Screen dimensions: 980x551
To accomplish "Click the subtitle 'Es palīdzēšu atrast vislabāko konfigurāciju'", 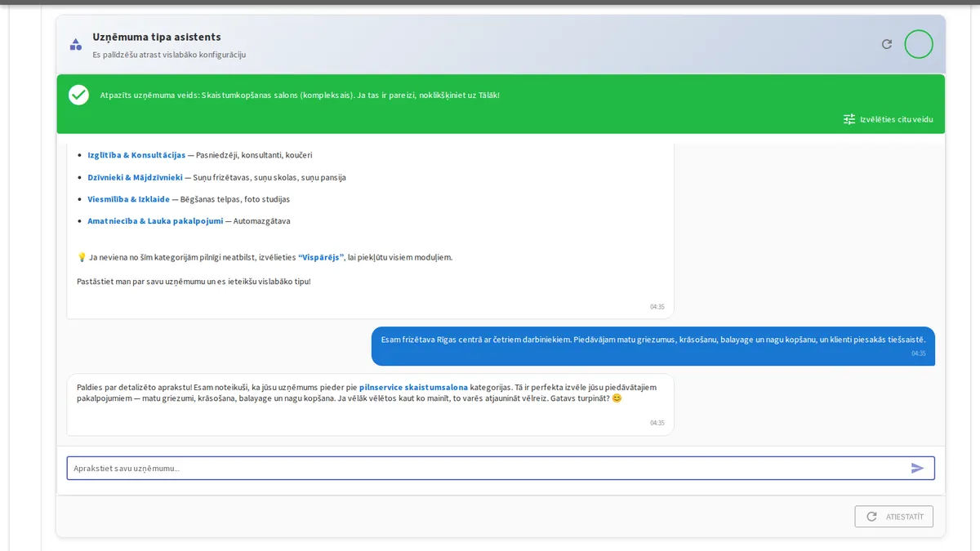I will [169, 55].
